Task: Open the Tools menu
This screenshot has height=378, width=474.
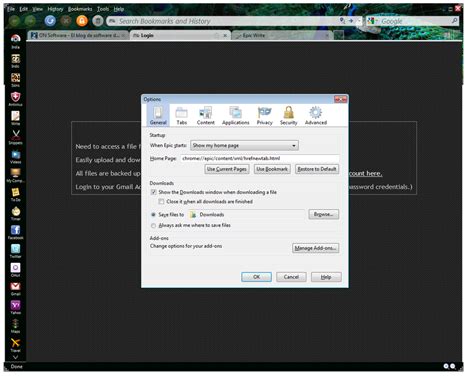Action: (103, 9)
